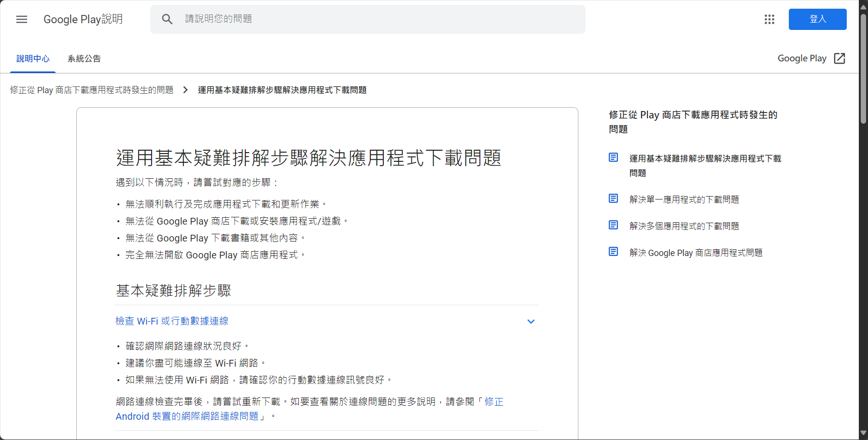Image resolution: width=868 pixels, height=440 pixels.
Task: Open sidebar link 解決多個應用程式的下載問題
Action: coord(684,226)
